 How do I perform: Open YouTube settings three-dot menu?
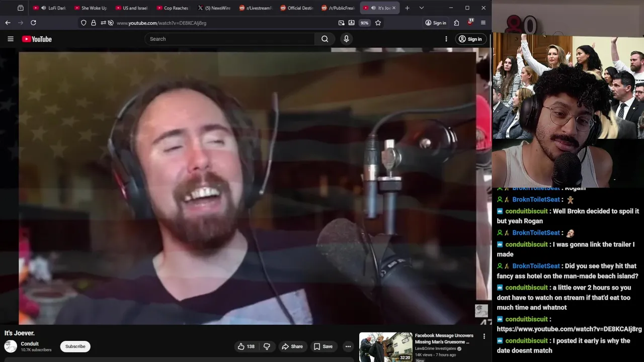pos(446,39)
